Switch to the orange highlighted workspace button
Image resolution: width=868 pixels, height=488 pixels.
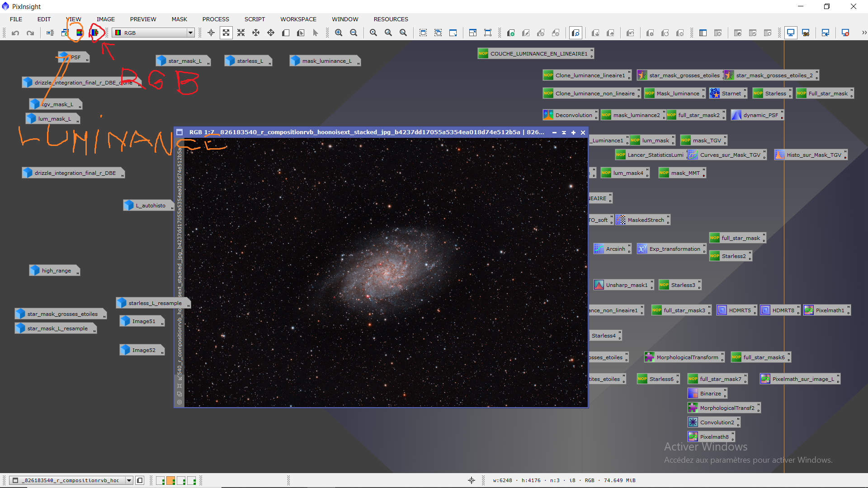coord(171,481)
